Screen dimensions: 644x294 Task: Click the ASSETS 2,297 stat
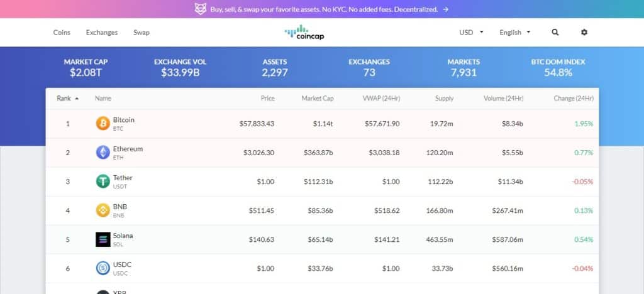[275, 68]
